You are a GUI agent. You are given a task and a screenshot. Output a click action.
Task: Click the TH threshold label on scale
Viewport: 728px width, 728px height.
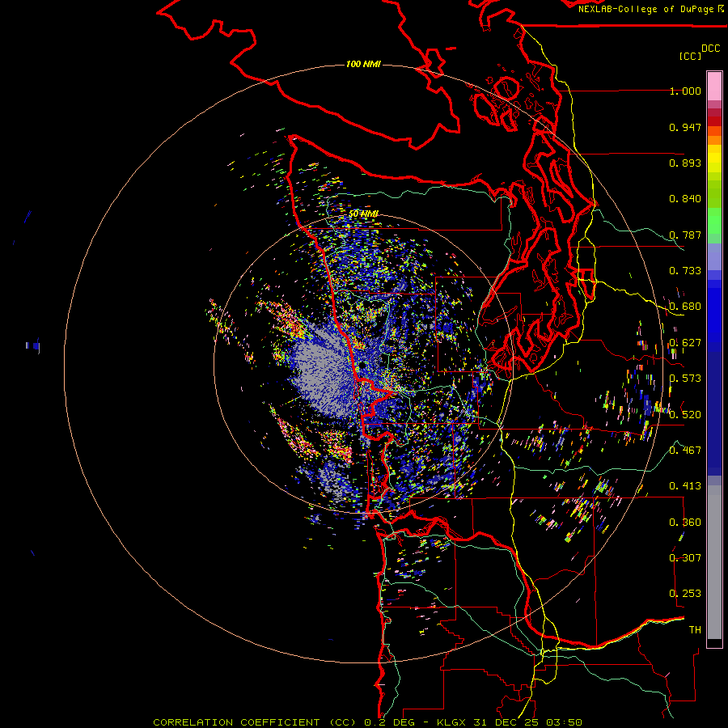(x=695, y=630)
